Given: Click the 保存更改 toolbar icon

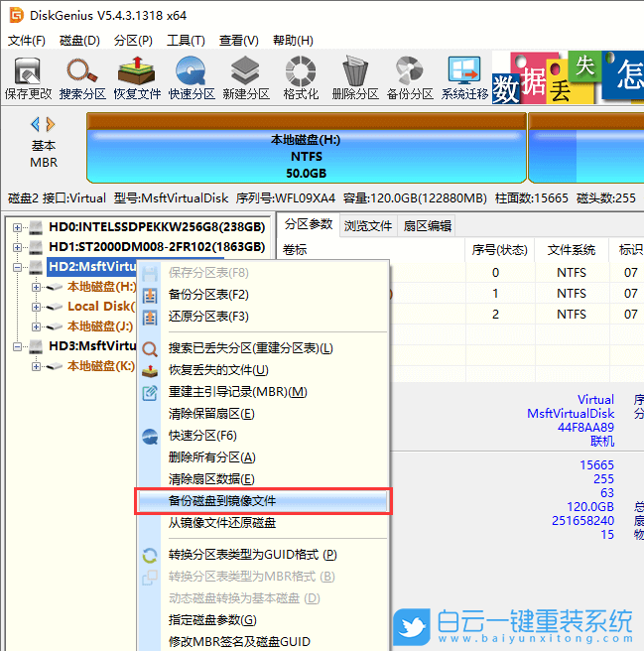Looking at the screenshot, I should tap(28, 71).
